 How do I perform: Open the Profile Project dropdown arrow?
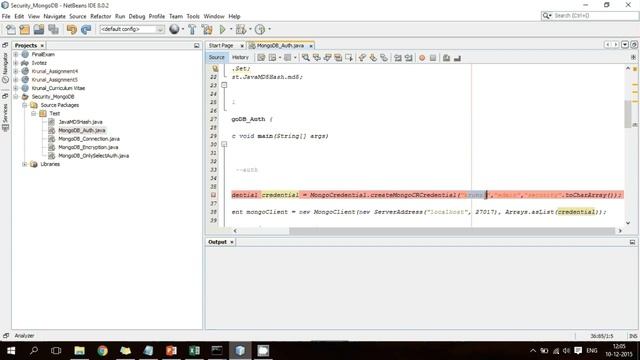(269, 29)
